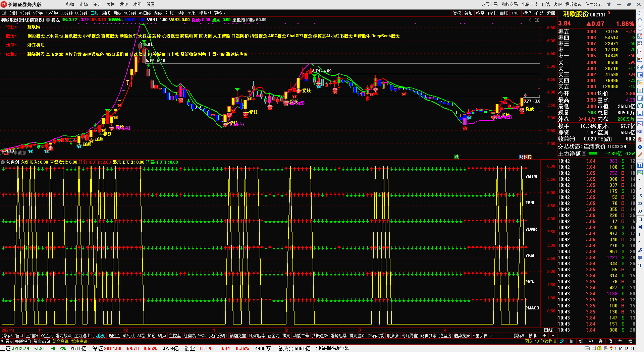
Task: Switch to the 资金流向 bottom tab
Action: pos(42,341)
